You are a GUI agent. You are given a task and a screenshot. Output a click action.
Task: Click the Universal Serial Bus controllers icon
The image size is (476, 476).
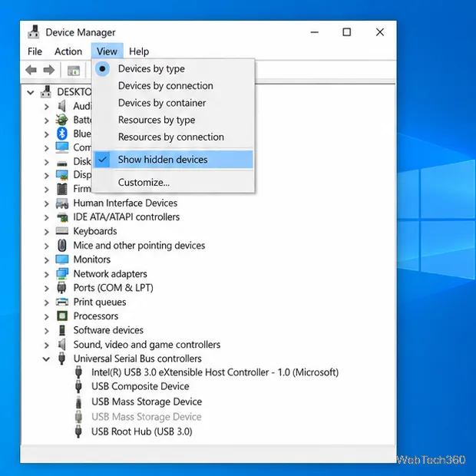pos(61,359)
